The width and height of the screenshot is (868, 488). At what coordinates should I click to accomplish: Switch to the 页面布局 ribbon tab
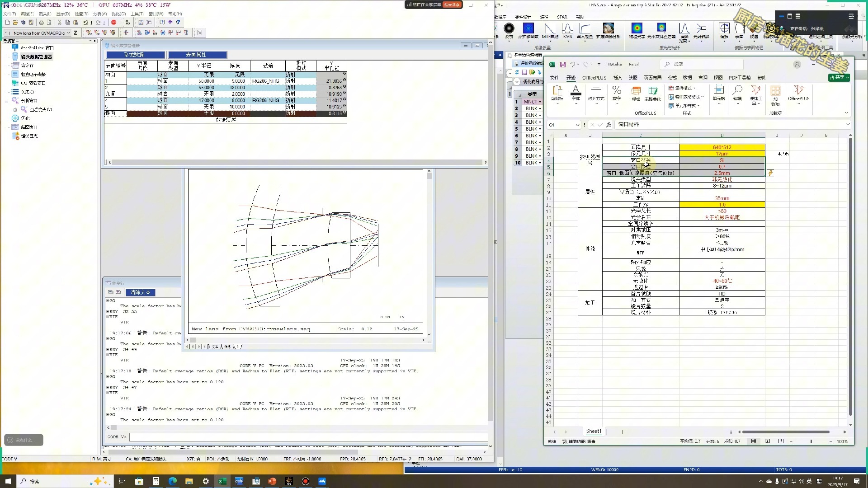pyautogui.click(x=652, y=78)
